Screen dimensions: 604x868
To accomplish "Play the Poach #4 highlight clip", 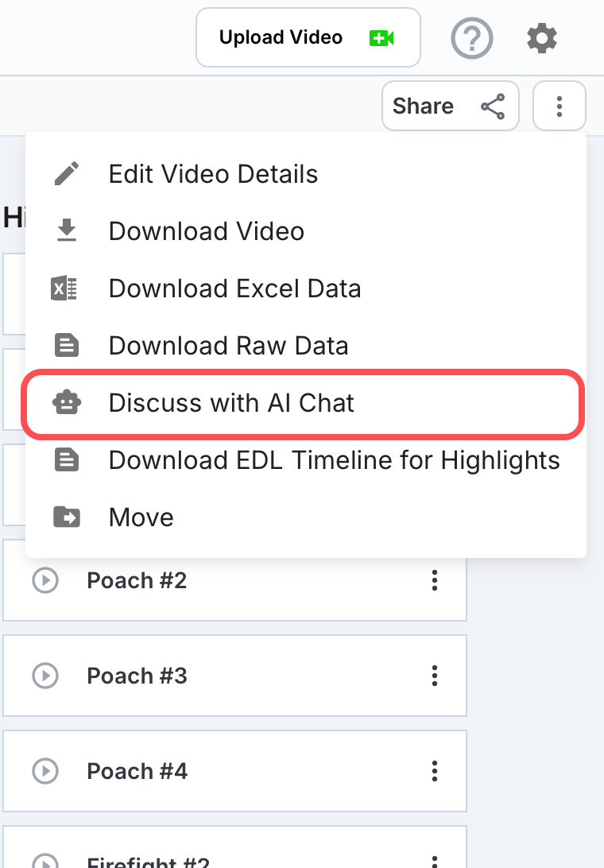I will pos(45,771).
